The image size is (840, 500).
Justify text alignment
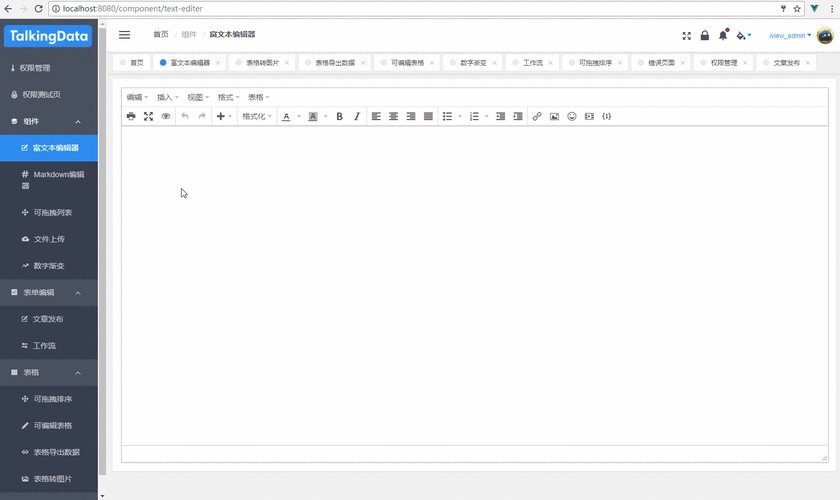[428, 116]
